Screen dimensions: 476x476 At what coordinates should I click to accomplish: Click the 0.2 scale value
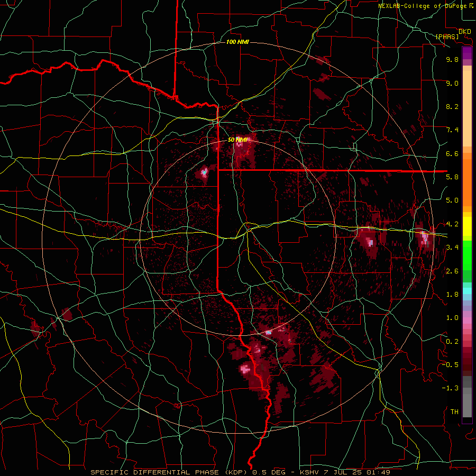(x=452, y=342)
